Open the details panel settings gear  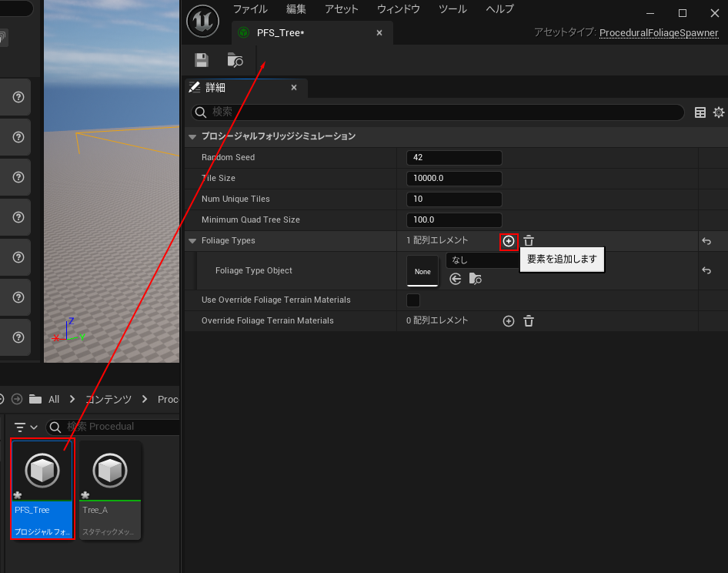(719, 112)
